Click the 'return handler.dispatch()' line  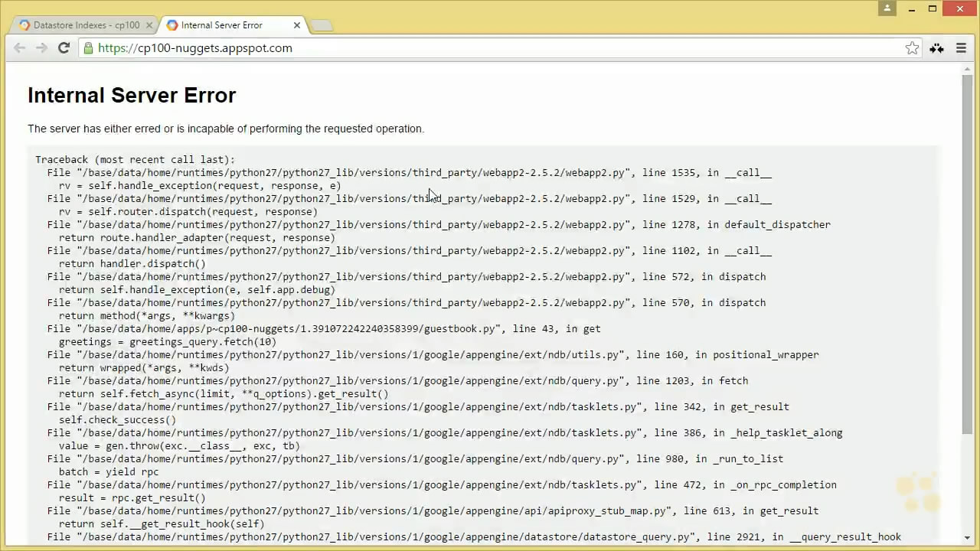(132, 264)
